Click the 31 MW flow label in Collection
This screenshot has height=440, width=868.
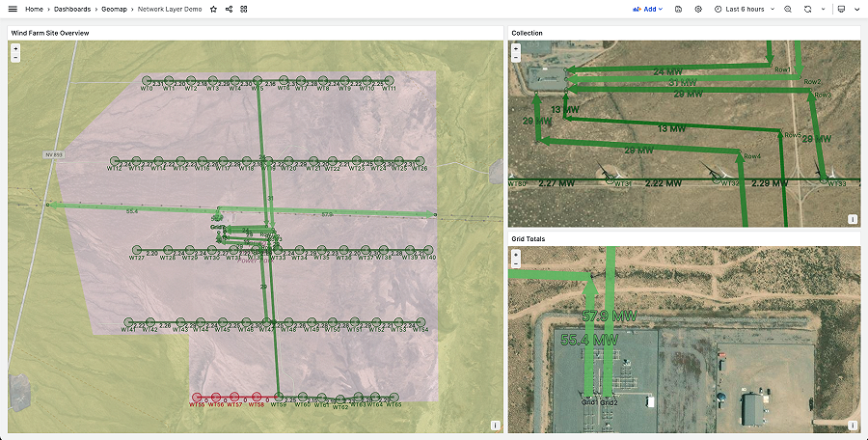click(x=683, y=83)
